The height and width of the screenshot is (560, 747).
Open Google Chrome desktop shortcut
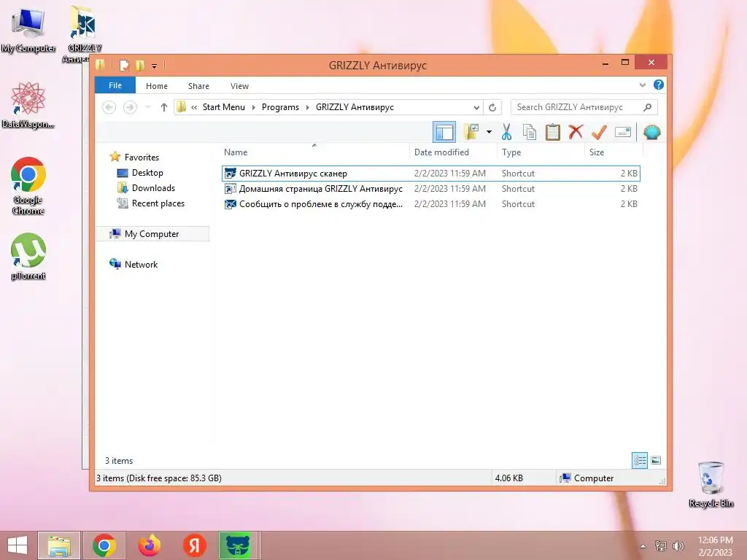(28, 186)
